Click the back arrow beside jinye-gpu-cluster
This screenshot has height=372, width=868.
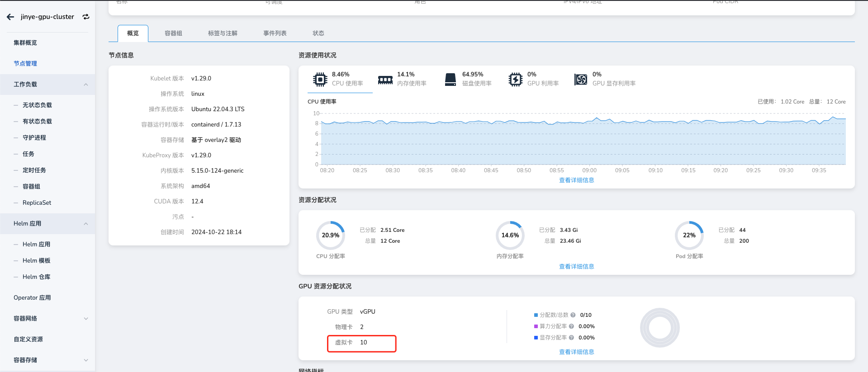pyautogui.click(x=10, y=17)
